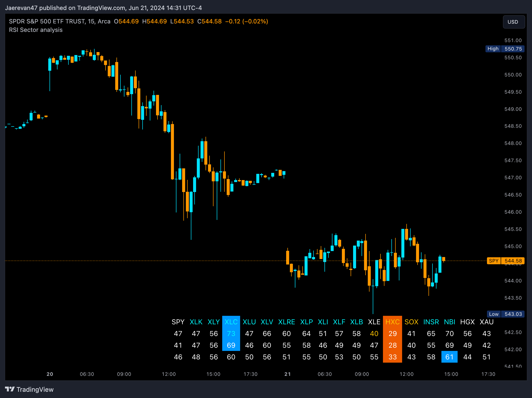Click the HXC RSI value 33

(393, 357)
